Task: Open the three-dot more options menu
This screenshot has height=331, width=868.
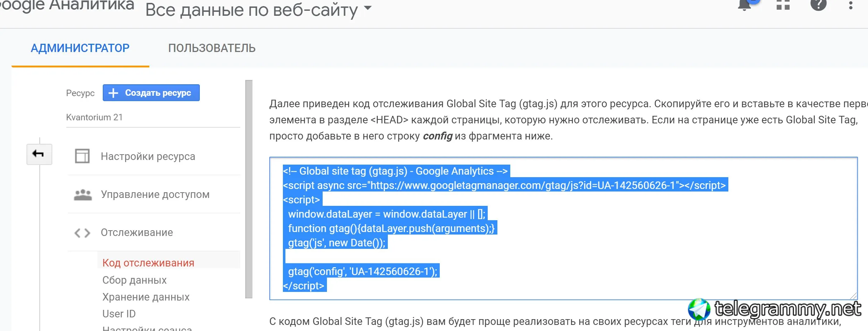Action: point(851,5)
